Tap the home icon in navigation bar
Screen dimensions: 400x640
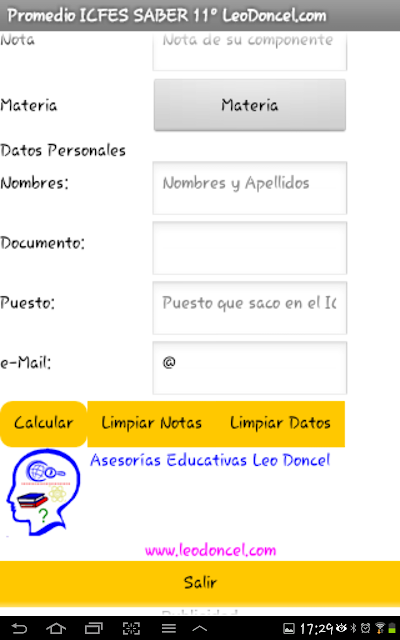point(56,628)
